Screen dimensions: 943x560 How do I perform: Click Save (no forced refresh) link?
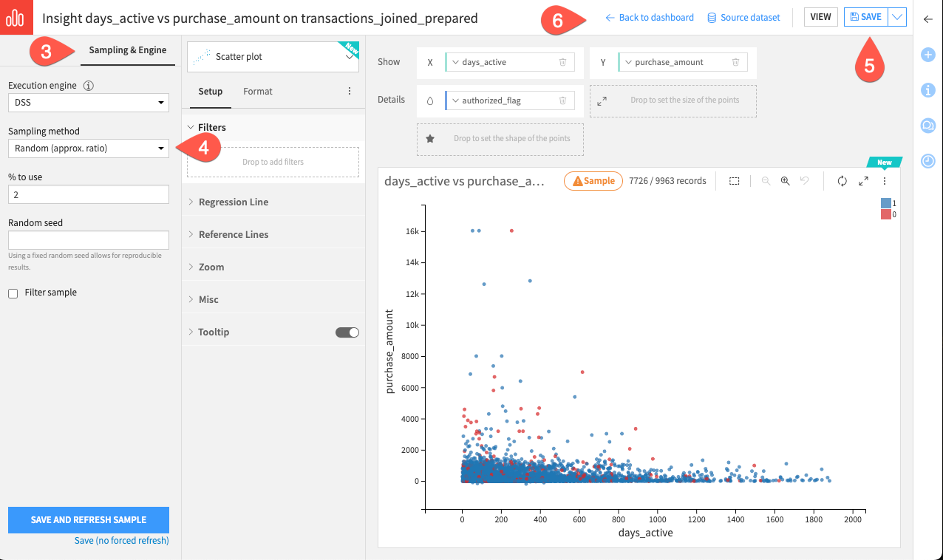click(122, 541)
